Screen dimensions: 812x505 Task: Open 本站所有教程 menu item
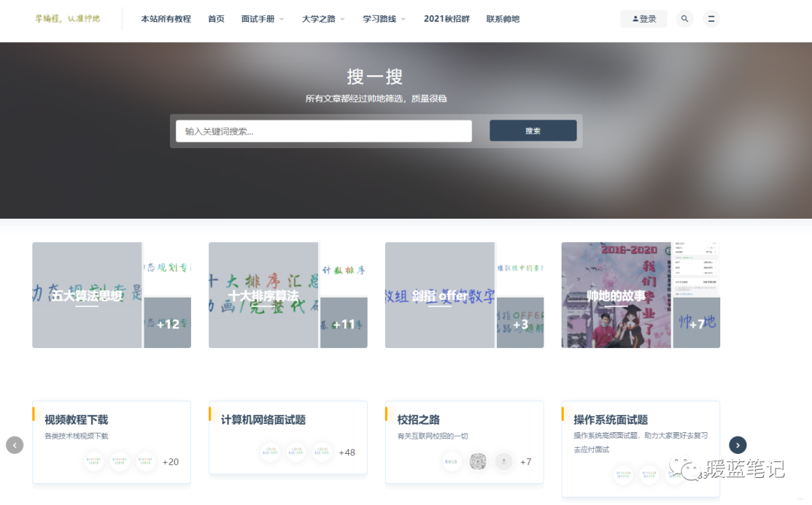pos(166,19)
